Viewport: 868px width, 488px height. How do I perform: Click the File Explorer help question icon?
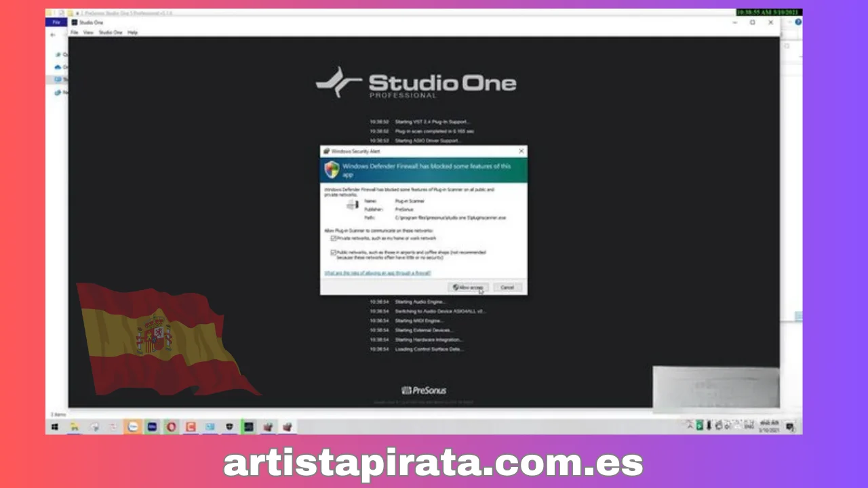point(798,22)
